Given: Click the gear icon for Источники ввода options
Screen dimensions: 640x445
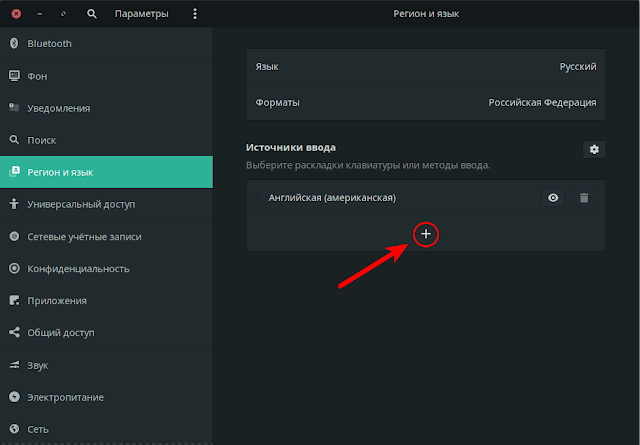Looking at the screenshot, I should pos(594,149).
